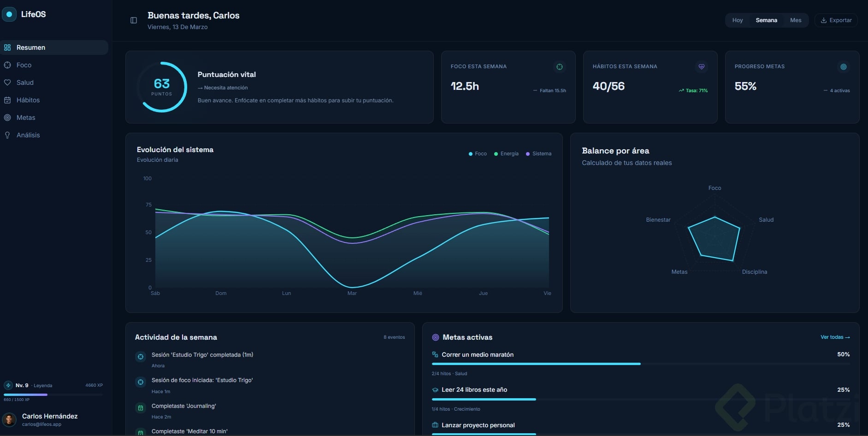
Task: Click the target icon in Progreso Metas card
Action: (x=844, y=67)
